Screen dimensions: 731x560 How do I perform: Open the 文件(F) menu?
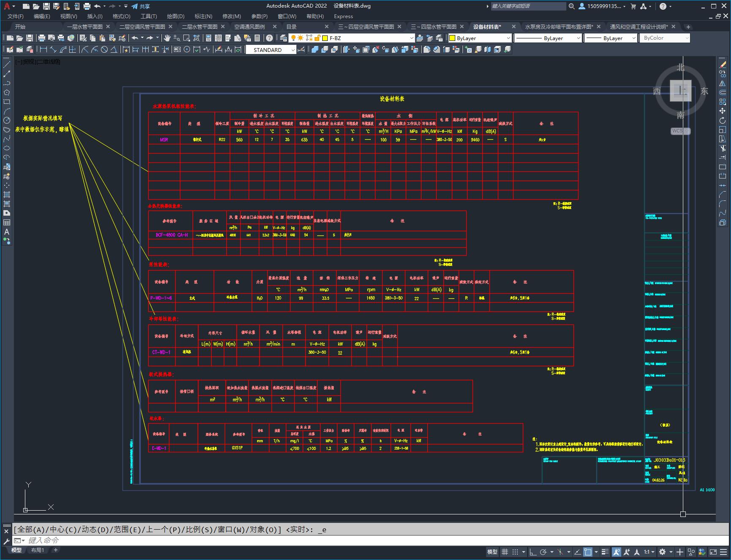16,16
